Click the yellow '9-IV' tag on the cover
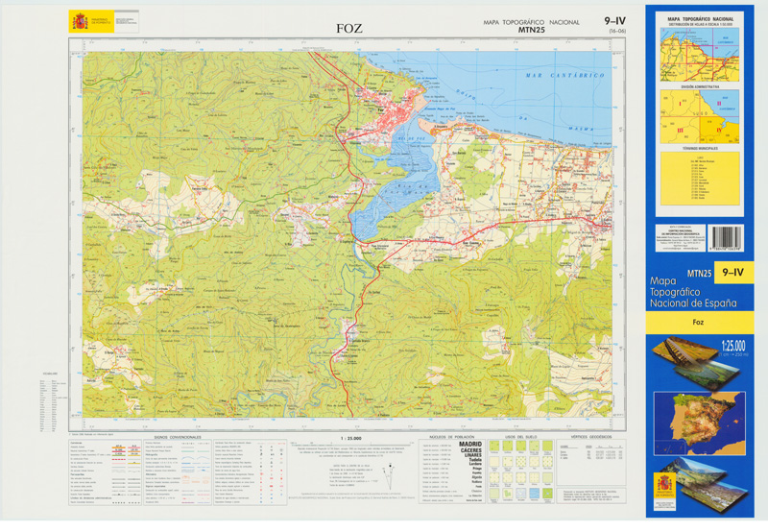768x532 pixels. coord(733,273)
